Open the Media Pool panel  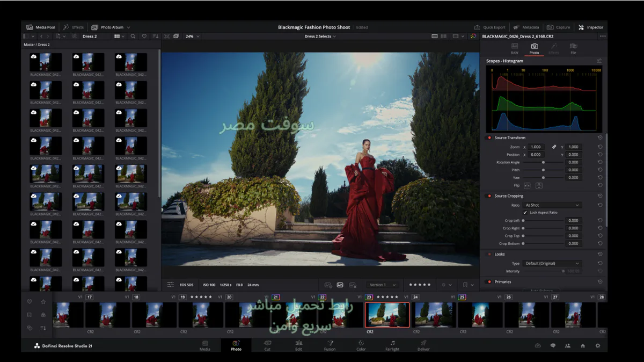point(41,27)
